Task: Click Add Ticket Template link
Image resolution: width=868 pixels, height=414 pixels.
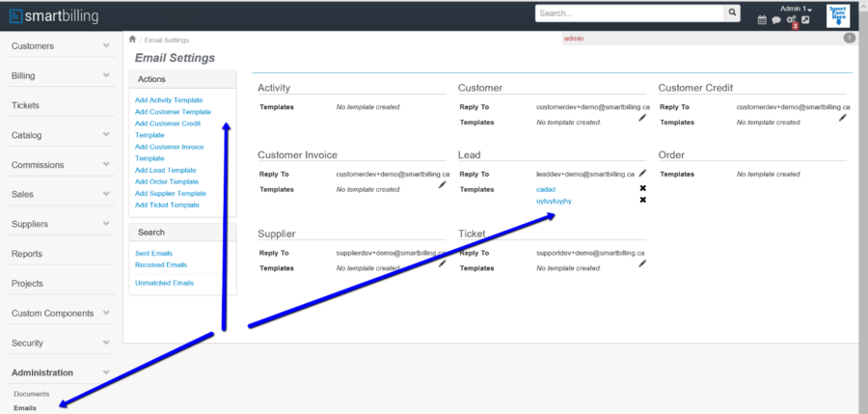Action: [167, 205]
